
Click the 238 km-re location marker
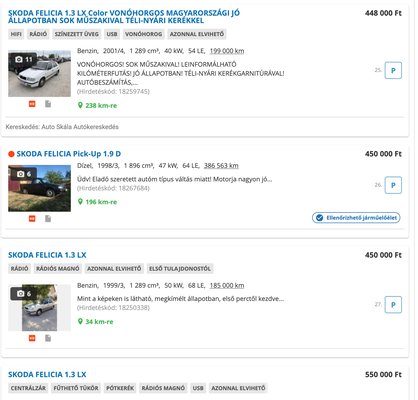97,105
